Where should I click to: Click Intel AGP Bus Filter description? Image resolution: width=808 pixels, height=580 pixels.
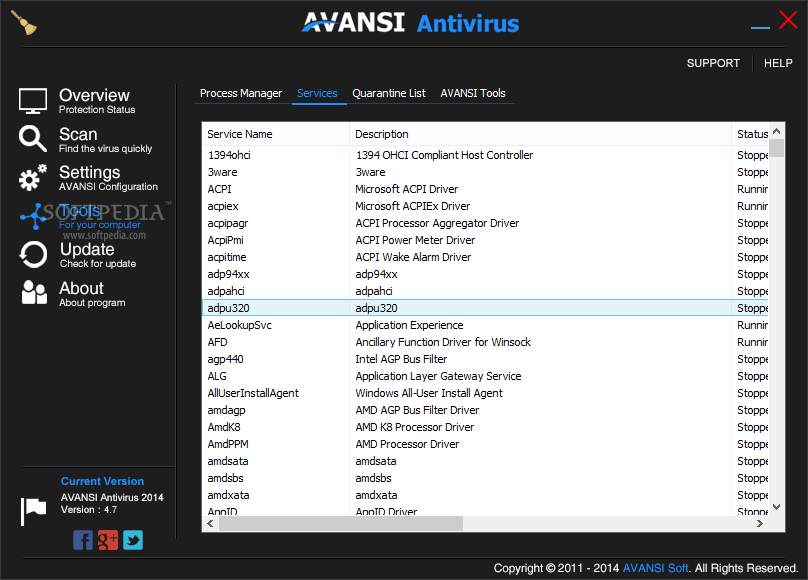pos(401,359)
